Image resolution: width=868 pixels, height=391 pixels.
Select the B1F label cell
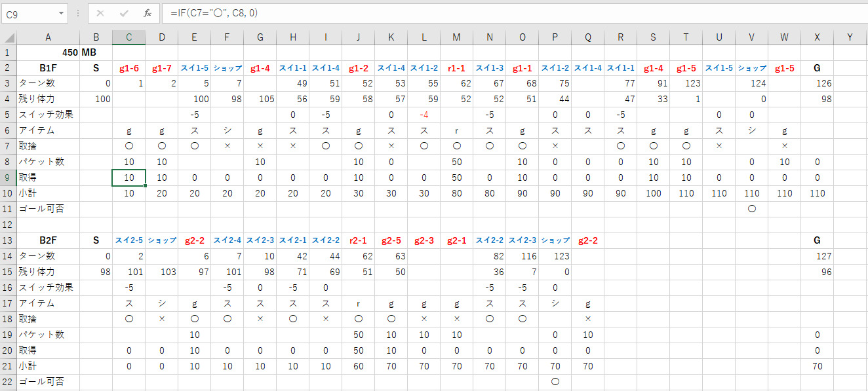[48, 67]
